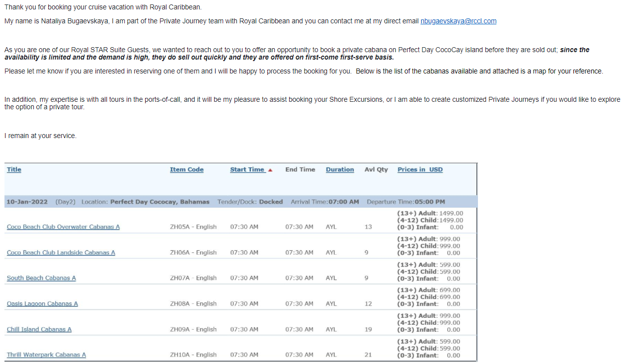The height and width of the screenshot is (364, 628).
Task: Sort table by Prices in USD column
Action: pyautogui.click(x=420, y=169)
